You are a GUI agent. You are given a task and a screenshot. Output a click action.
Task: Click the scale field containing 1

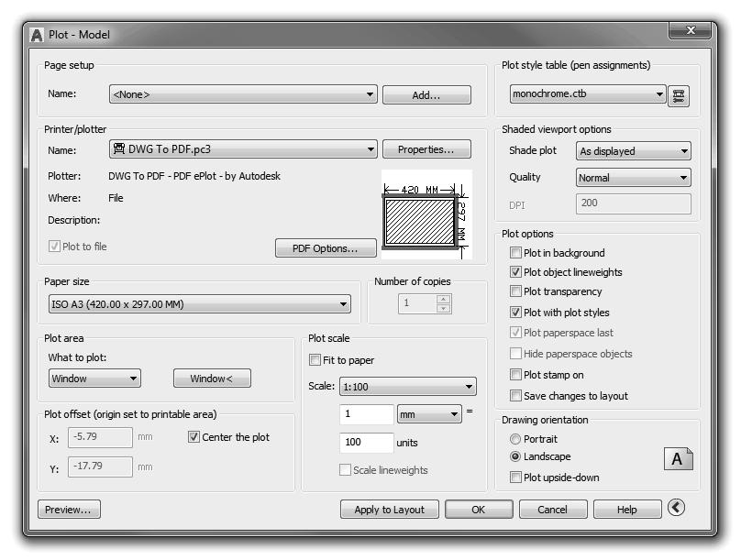(366, 414)
